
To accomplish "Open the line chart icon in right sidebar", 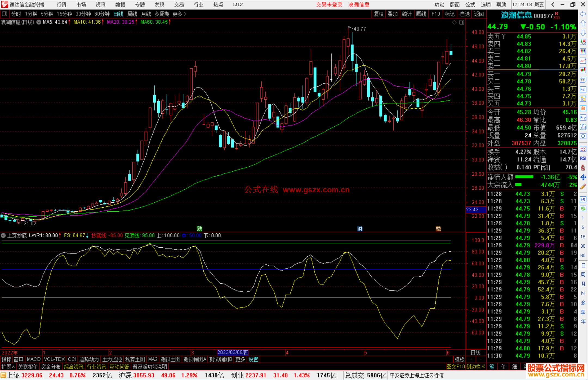I will 583,61.
